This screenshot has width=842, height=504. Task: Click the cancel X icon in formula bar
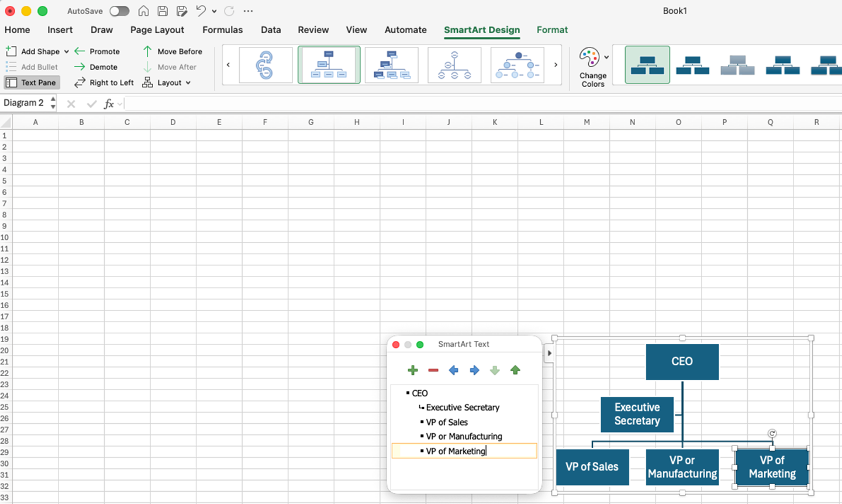pos(71,103)
